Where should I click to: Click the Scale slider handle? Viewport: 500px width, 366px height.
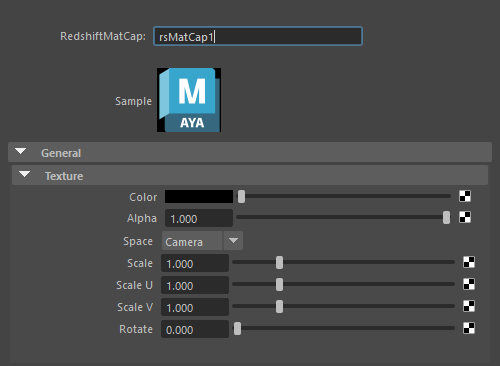click(x=279, y=263)
